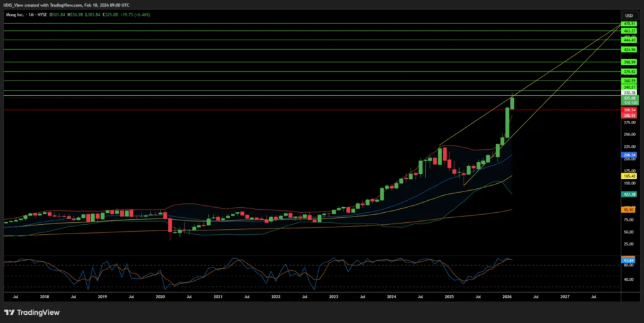Select the 379.52 green price label

coord(629,72)
